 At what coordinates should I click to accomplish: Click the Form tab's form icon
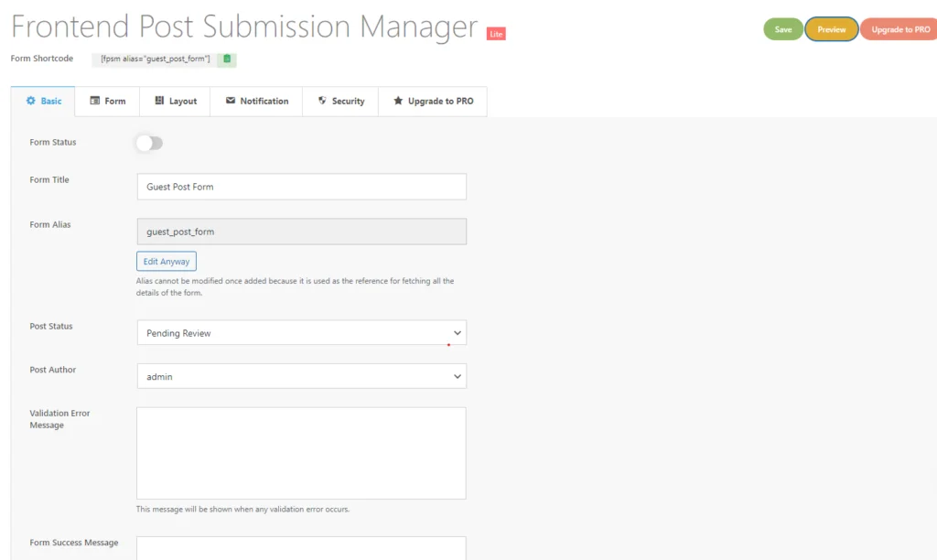click(95, 101)
